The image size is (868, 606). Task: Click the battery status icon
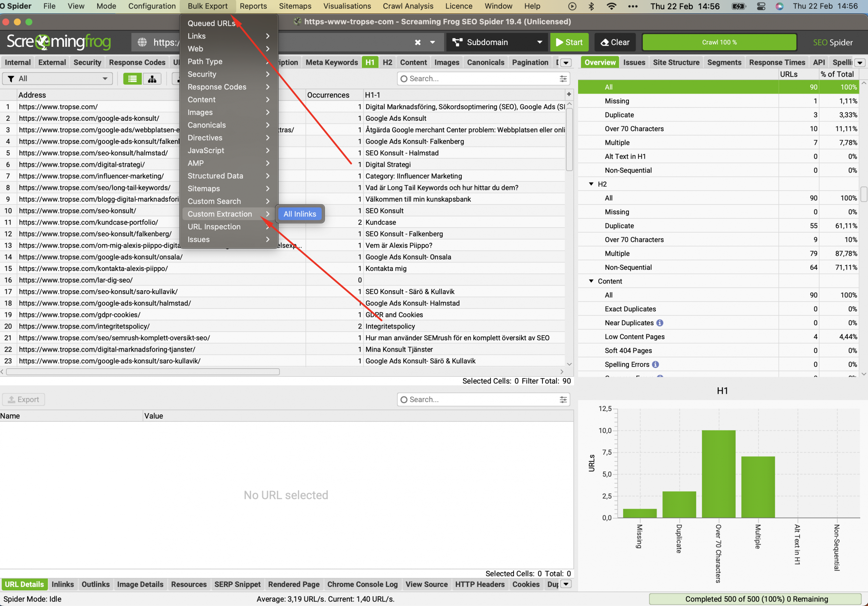click(738, 6)
